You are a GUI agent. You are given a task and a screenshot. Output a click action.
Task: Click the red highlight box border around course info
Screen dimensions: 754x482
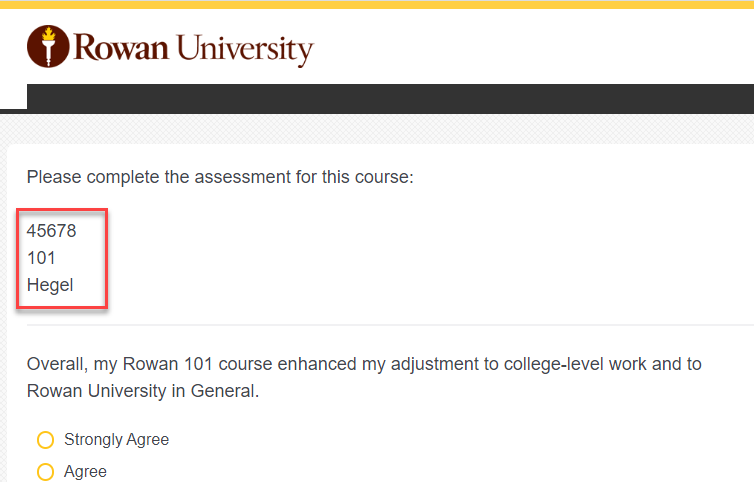[105, 258]
